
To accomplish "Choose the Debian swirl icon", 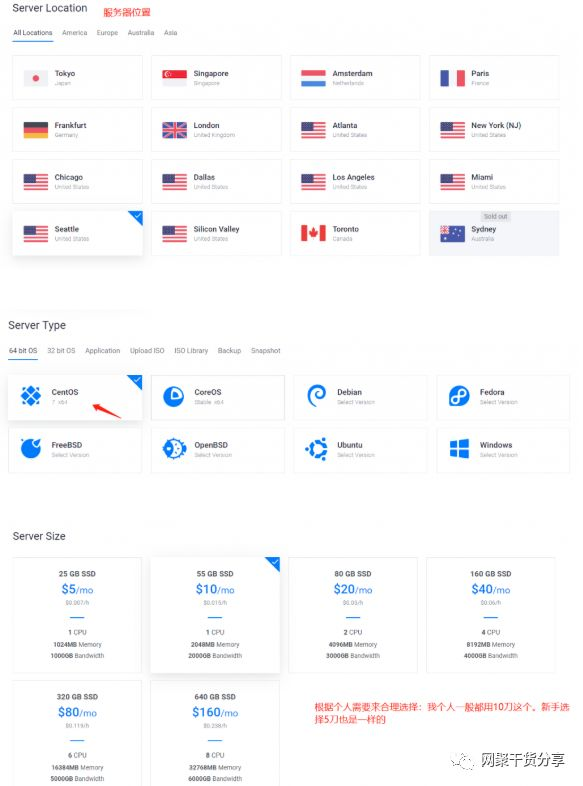I will pyautogui.click(x=316, y=396).
